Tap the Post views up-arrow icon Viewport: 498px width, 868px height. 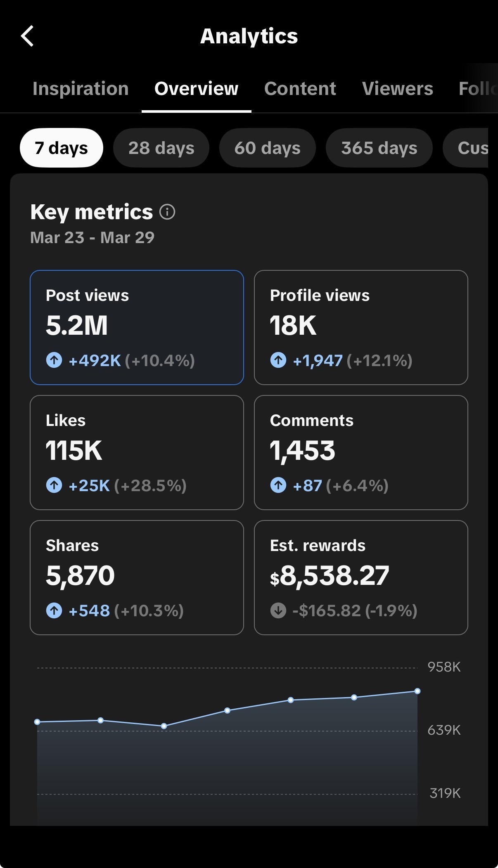coord(54,360)
